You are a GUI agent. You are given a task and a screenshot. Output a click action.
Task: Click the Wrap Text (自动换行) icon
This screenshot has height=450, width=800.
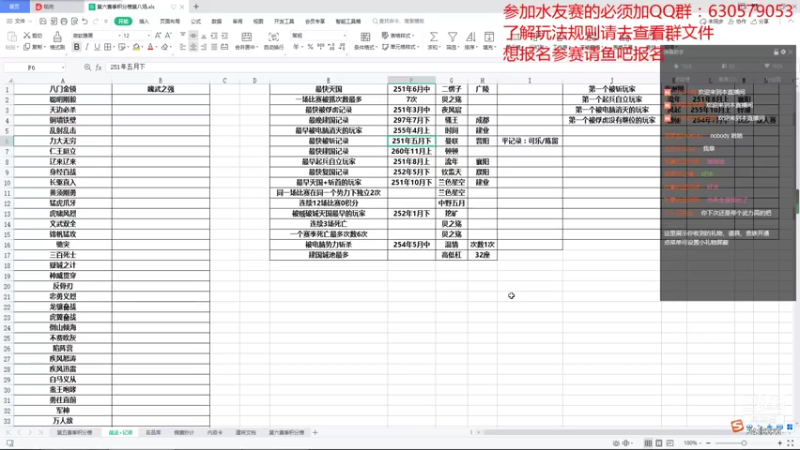point(274,37)
